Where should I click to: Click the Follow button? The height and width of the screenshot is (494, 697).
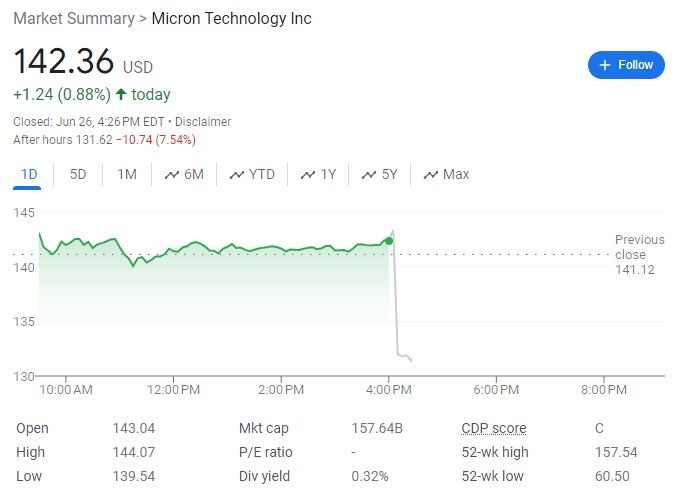click(626, 65)
